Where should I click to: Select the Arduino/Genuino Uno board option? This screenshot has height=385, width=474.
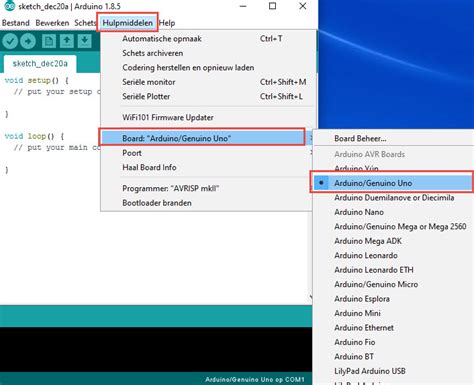coord(393,183)
